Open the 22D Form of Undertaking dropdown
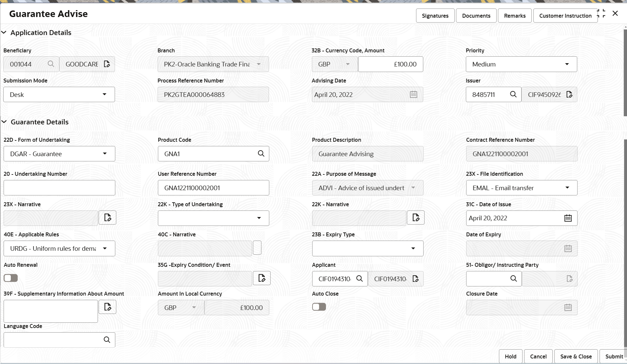627x364 pixels. click(59, 154)
